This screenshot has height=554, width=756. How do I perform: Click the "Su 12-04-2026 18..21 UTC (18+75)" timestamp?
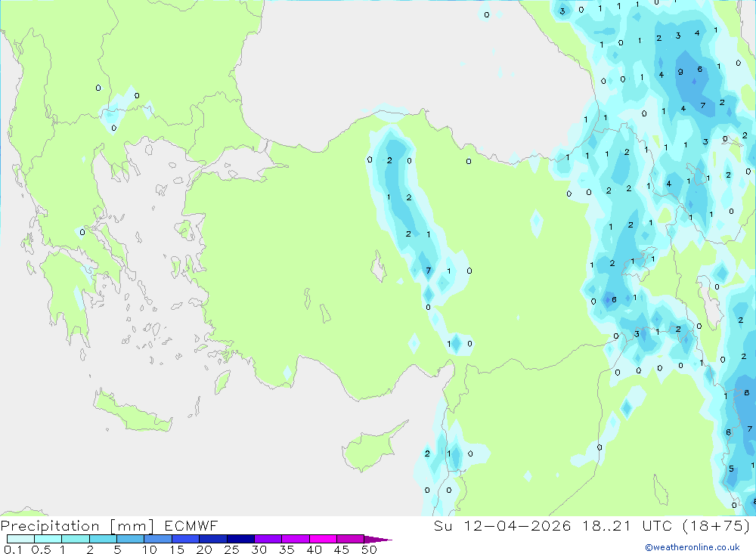tap(592, 525)
